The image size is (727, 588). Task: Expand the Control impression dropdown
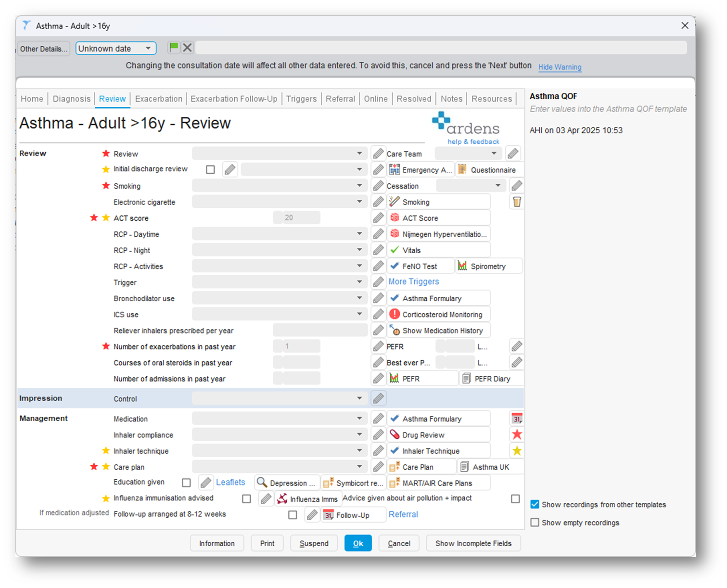280,398
